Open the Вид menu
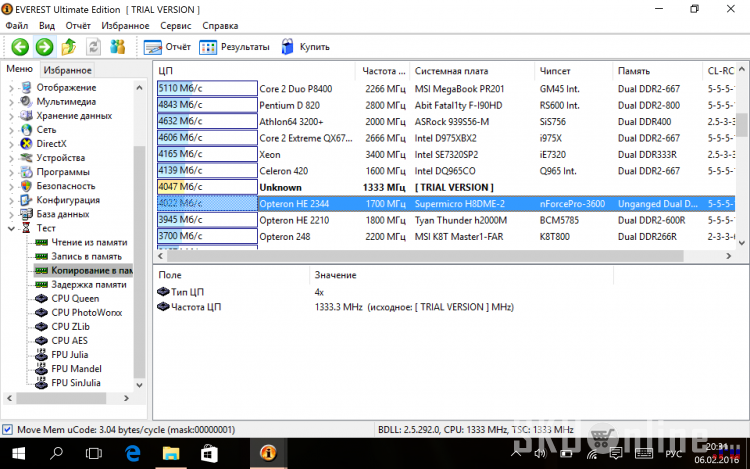 tap(47, 25)
